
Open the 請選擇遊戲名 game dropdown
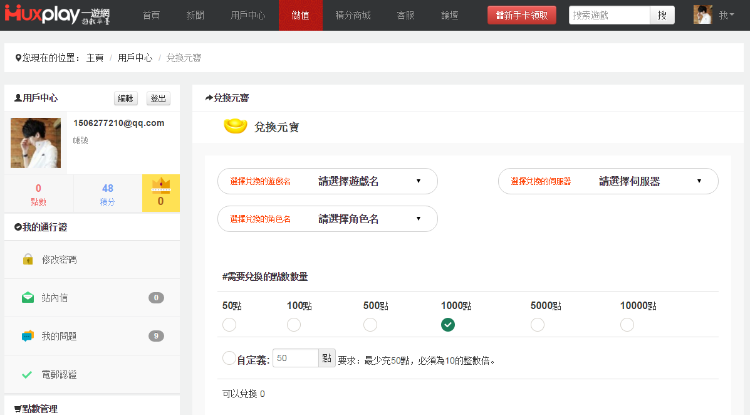pyautogui.click(x=328, y=181)
